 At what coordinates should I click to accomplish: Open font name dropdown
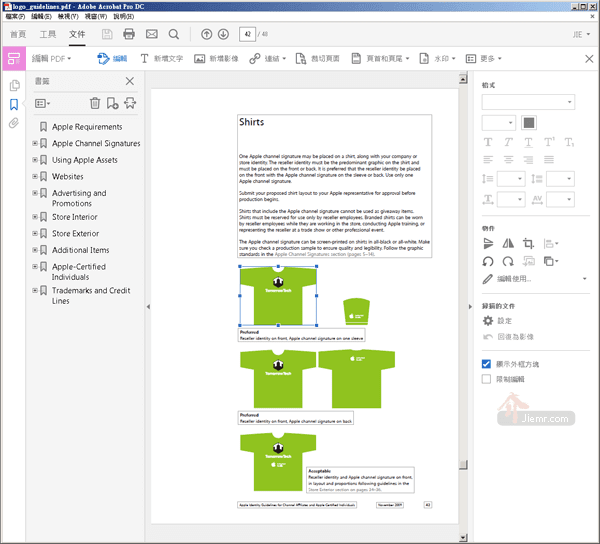point(528,102)
